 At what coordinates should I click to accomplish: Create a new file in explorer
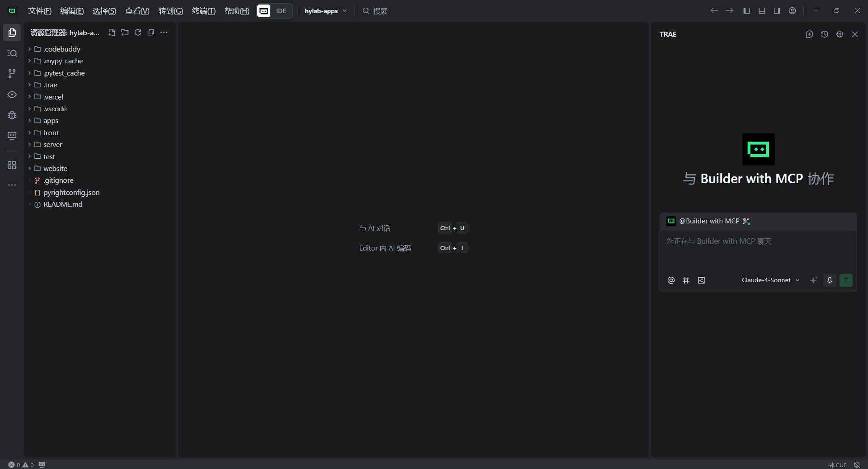coord(112,33)
